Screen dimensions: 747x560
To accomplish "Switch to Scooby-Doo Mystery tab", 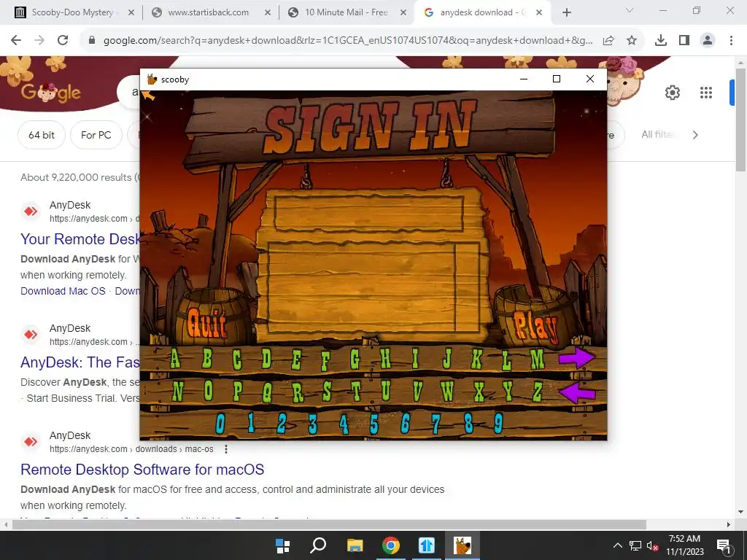I will (x=71, y=12).
